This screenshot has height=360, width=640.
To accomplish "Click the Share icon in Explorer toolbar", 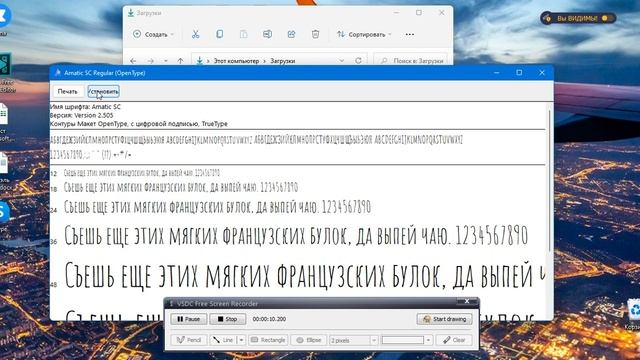I will click(291, 34).
